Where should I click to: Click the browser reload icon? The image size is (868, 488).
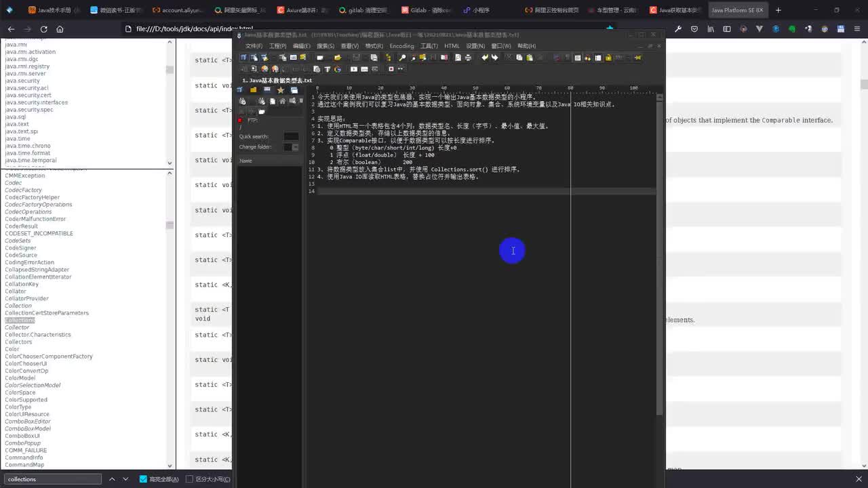(x=44, y=29)
